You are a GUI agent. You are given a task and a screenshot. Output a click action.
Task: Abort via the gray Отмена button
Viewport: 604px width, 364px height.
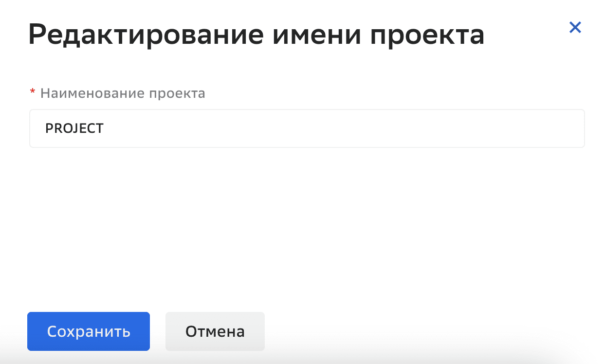point(215,331)
